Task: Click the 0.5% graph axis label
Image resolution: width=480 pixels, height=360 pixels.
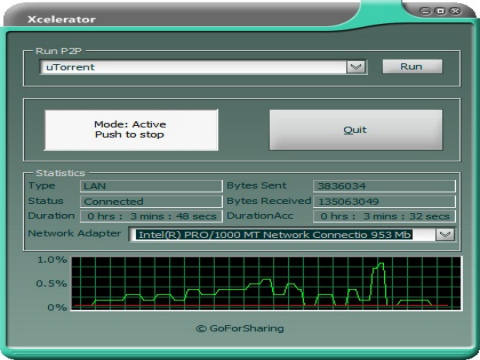Action: coord(52,284)
